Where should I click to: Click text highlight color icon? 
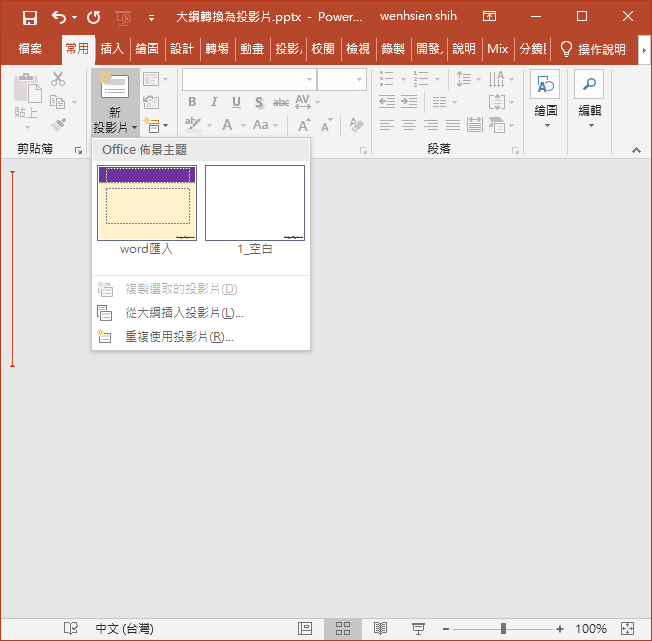click(x=193, y=125)
